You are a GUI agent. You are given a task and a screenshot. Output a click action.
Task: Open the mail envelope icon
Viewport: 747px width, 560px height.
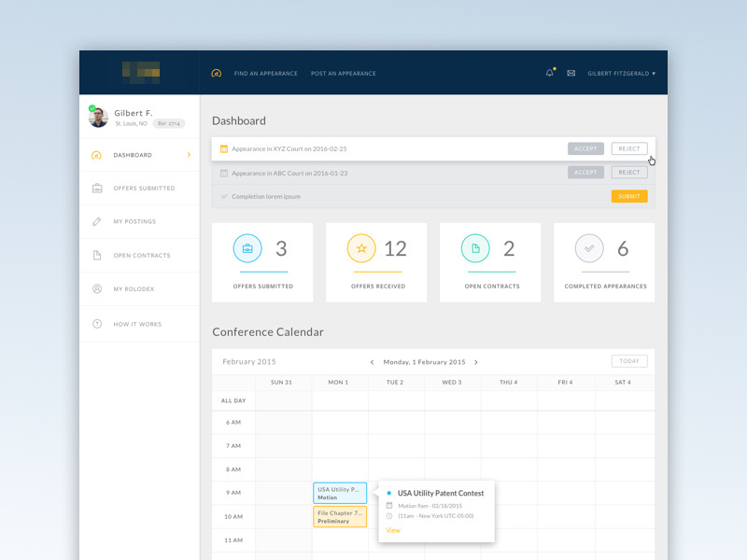(571, 73)
